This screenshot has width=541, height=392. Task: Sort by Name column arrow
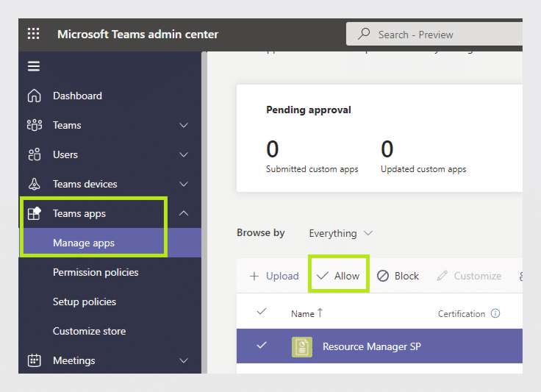(x=320, y=313)
